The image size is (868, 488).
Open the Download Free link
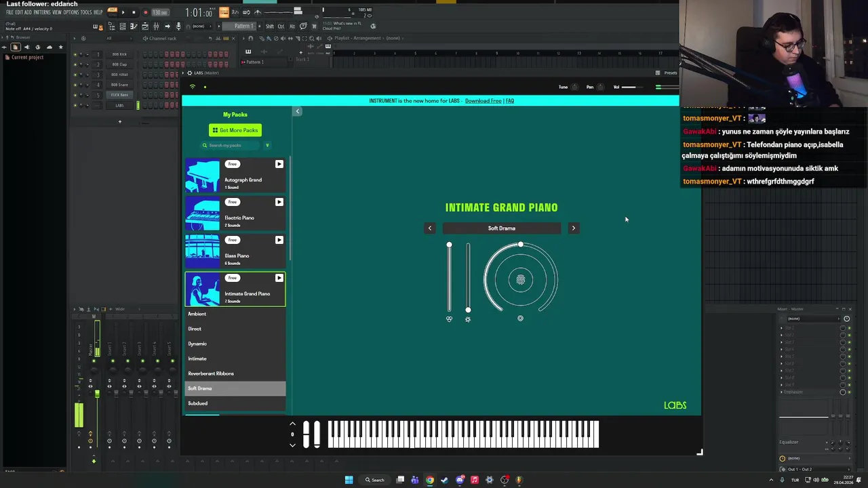click(484, 101)
